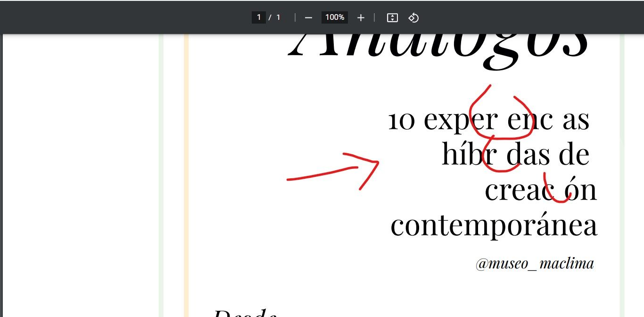Screen dimensions: 644x317
Task: Zoom in with the plus icon
Action: click(361, 17)
